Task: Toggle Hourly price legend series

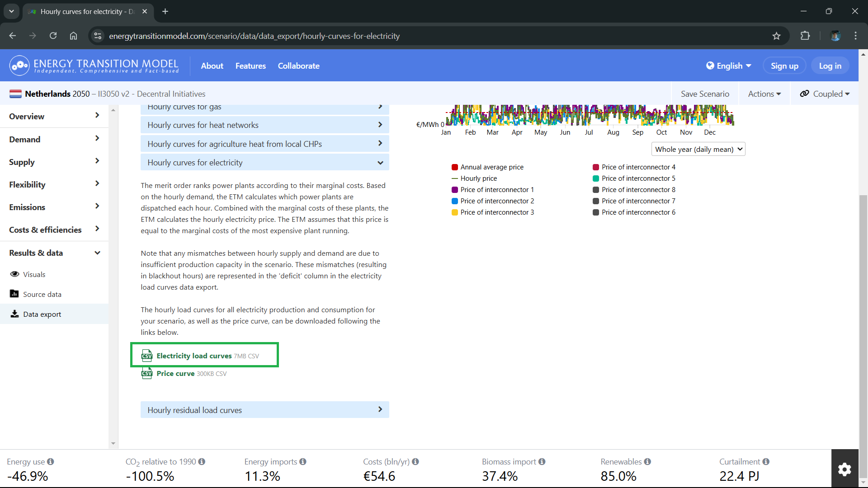Action: [x=474, y=178]
